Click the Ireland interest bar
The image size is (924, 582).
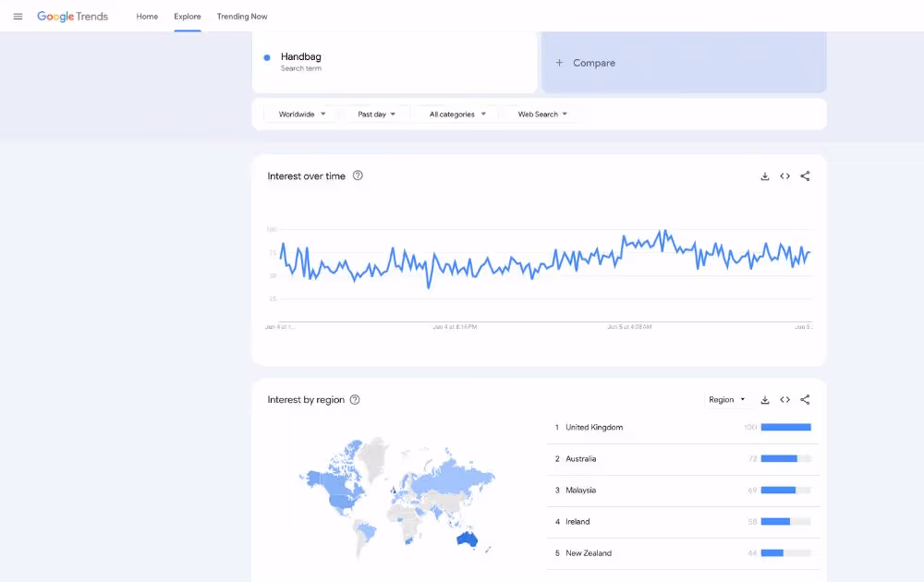(x=785, y=521)
